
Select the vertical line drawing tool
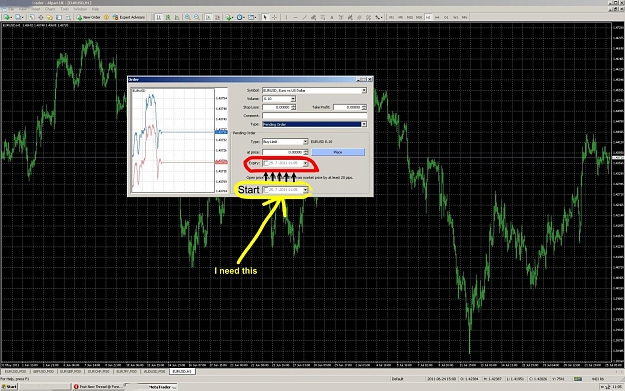click(x=286, y=17)
